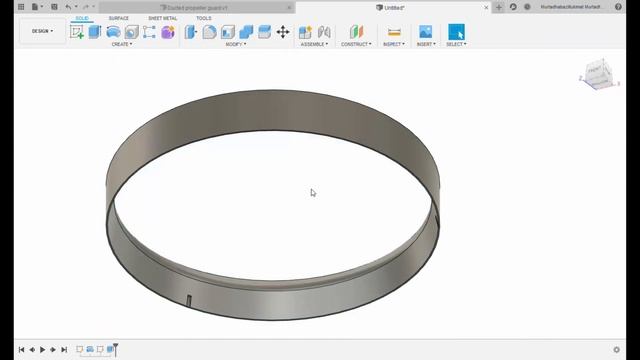Select the Fillet tool
The width and height of the screenshot is (640, 360).
coord(209,32)
